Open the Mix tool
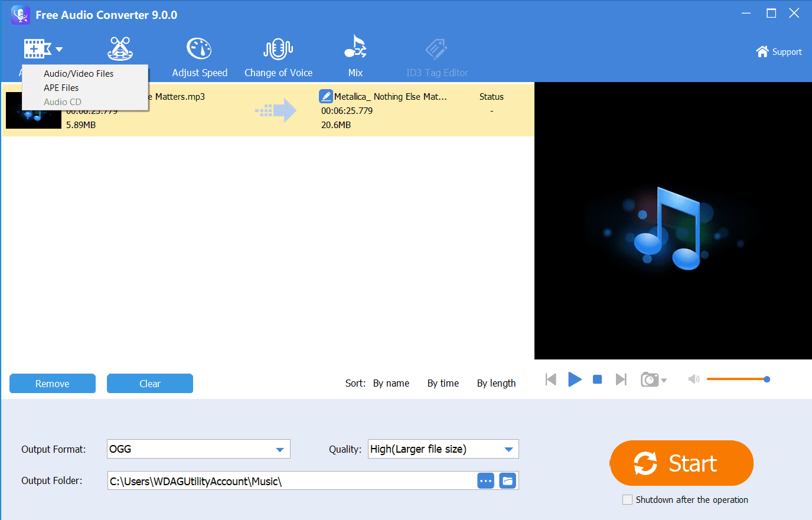812x520 pixels. click(356, 56)
